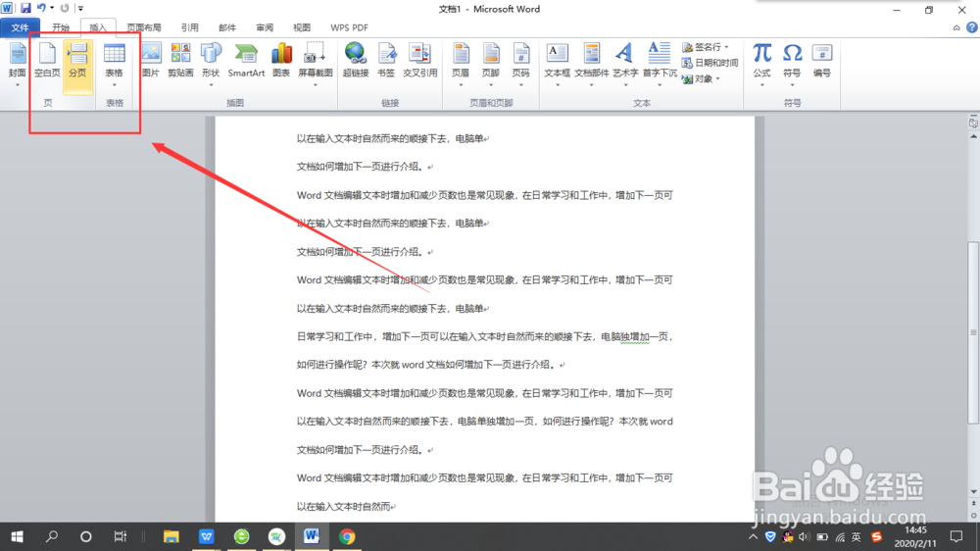Screen dimensions: 980x551
Task: Open the File (文件) tab
Action: click(20, 27)
